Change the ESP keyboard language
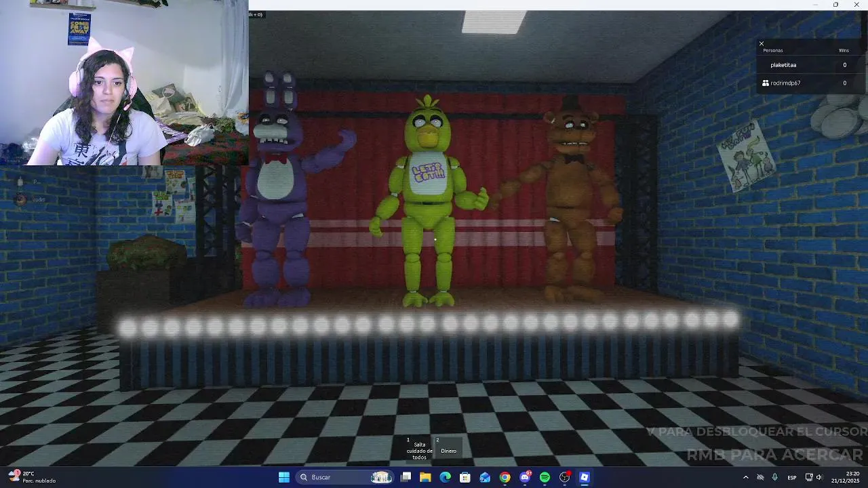This screenshot has width=868, height=488. pyautogui.click(x=792, y=477)
